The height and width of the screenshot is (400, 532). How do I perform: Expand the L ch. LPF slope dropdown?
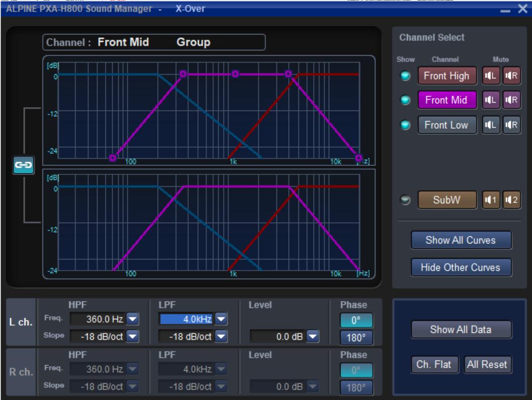pyautogui.click(x=222, y=336)
